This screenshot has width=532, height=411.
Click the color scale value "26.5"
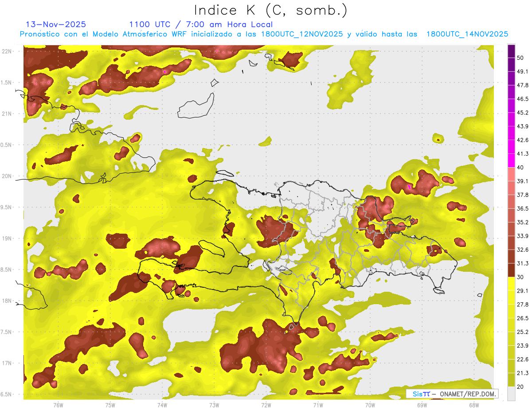point(522,318)
